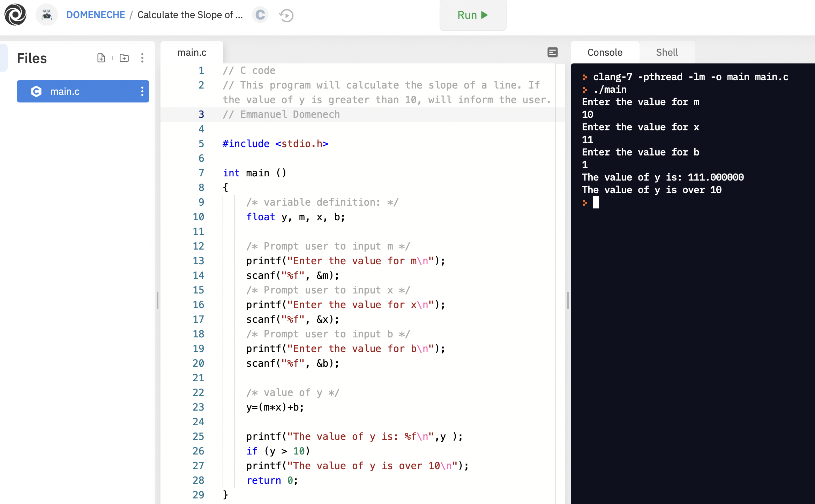815x504 pixels.
Task: Open the kebab menu on the main.c file
Action: click(x=142, y=91)
